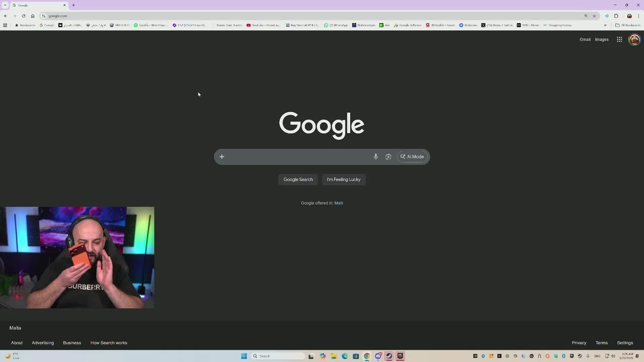This screenshot has width=644, height=362.
Task: Open the Restream bookmark
Action: 468,25
